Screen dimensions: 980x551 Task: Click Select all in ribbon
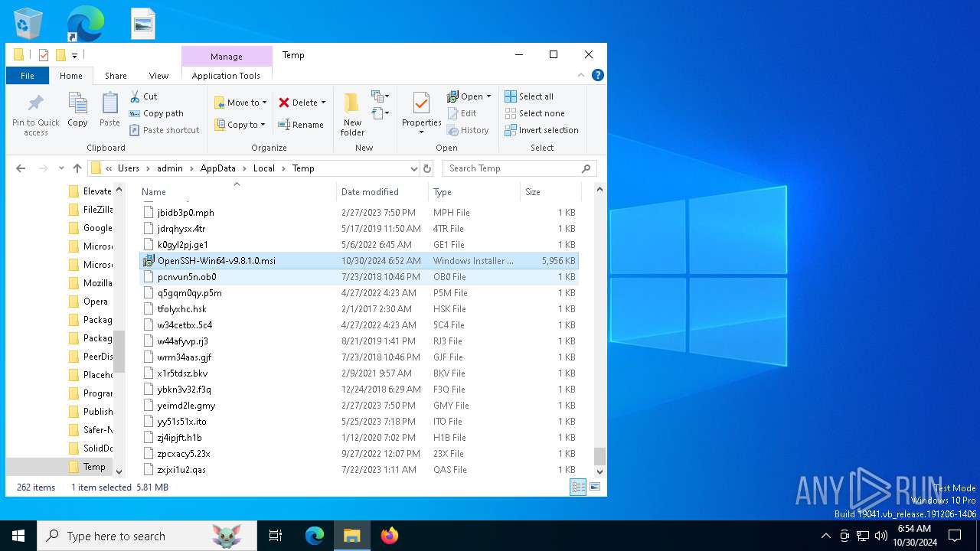529,96
